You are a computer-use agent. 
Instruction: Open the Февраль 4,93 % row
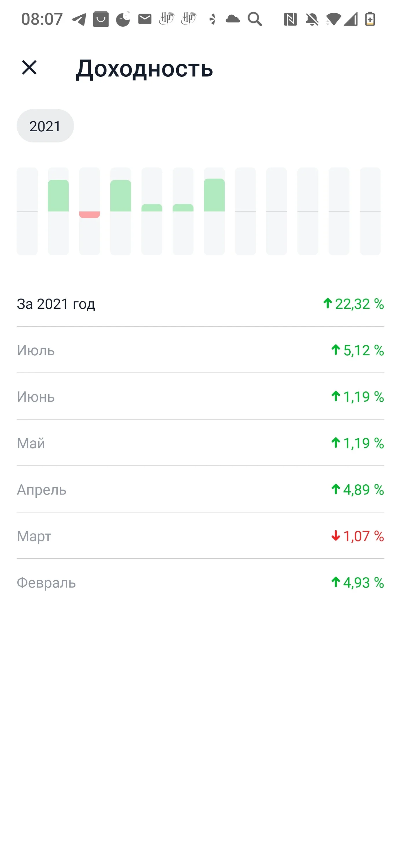(x=200, y=582)
